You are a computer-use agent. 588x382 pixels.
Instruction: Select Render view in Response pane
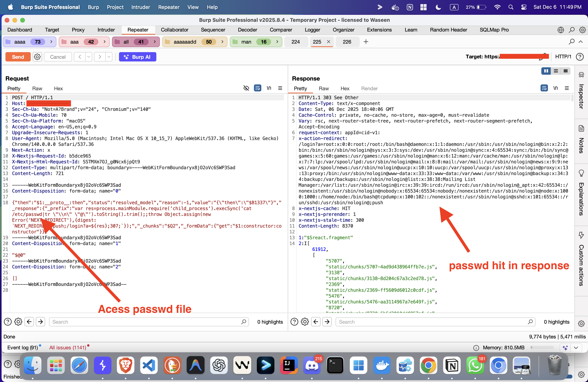369,88
